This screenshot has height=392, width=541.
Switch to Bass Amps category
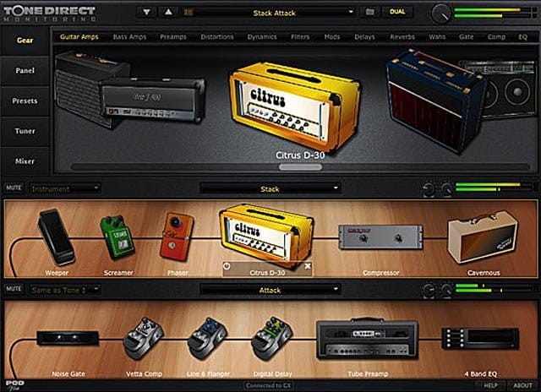129,37
